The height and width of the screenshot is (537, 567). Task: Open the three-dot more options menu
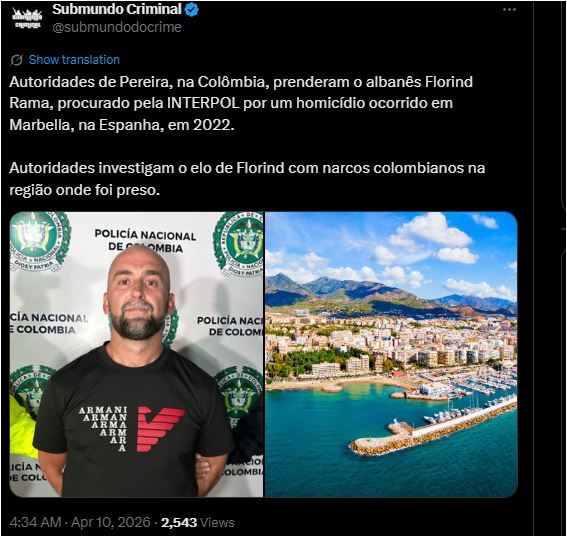tap(509, 10)
